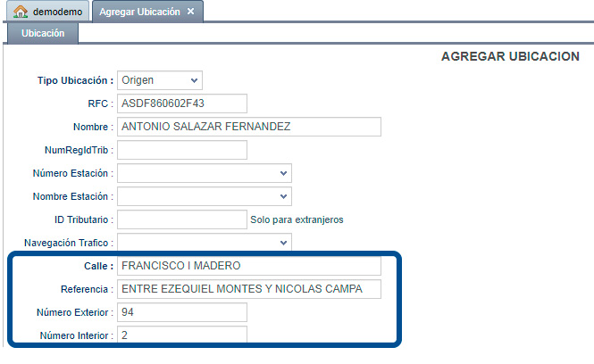This screenshot has height=364, width=594.
Task: Open the Ubicación sub-tab
Action: pyautogui.click(x=43, y=33)
